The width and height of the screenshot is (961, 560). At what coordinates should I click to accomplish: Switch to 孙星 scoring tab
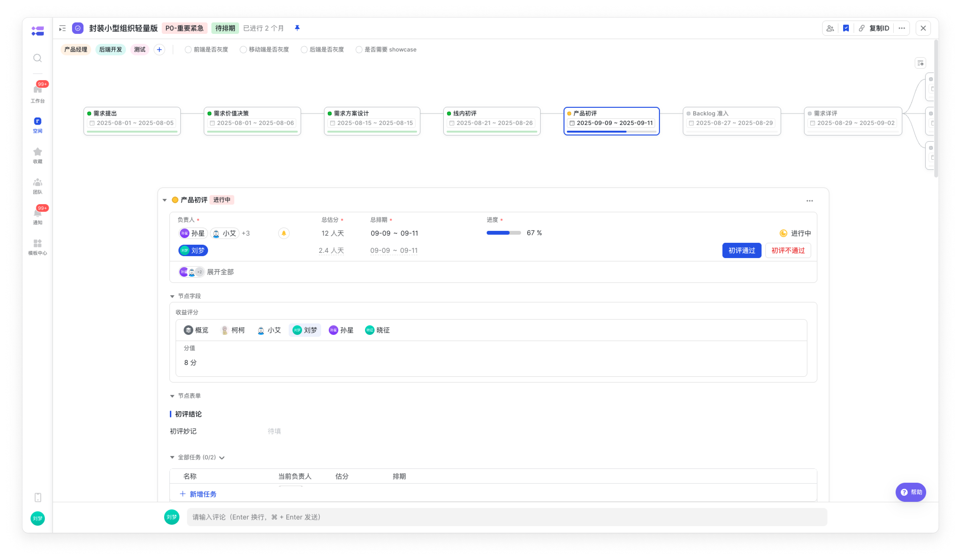coord(341,330)
